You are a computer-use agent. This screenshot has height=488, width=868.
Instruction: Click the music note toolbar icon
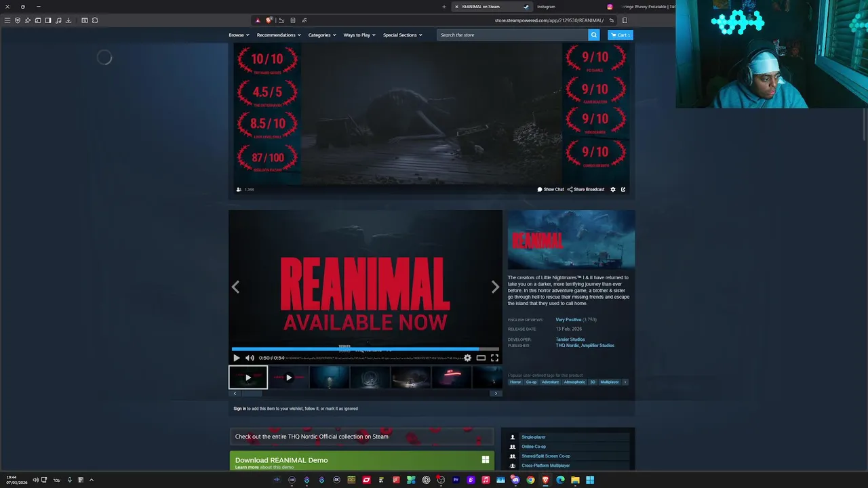(x=58, y=20)
